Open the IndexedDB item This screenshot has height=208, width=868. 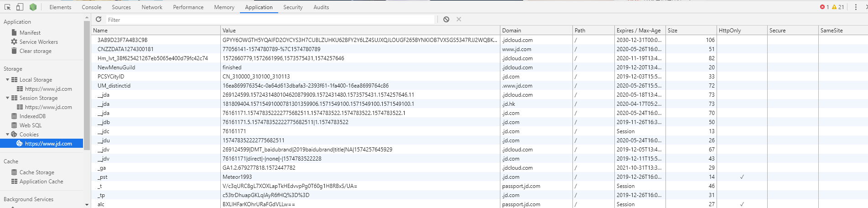point(32,116)
